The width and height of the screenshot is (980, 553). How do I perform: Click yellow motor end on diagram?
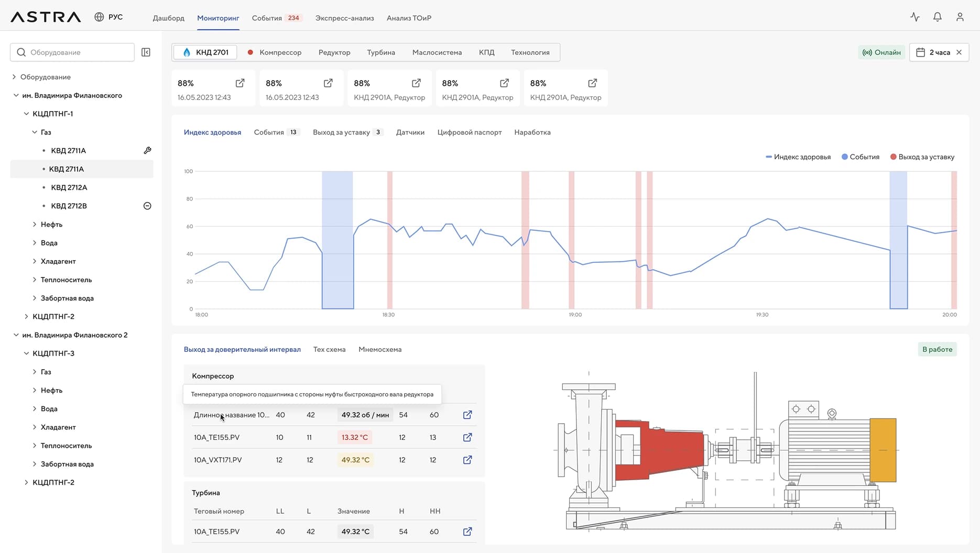click(x=883, y=450)
